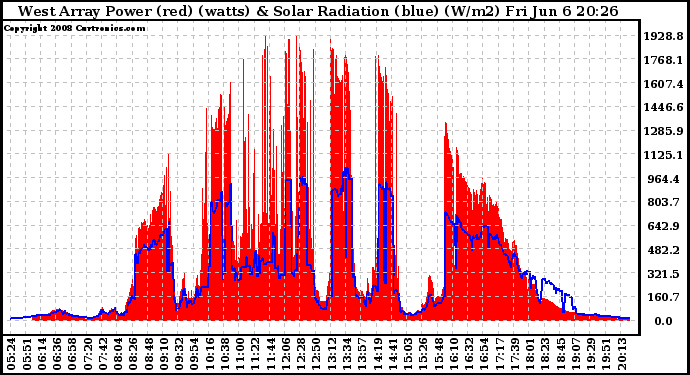Screen dimensions: 690x375
Task: Click the 13:34 time label
Action: pyautogui.click(x=346, y=354)
